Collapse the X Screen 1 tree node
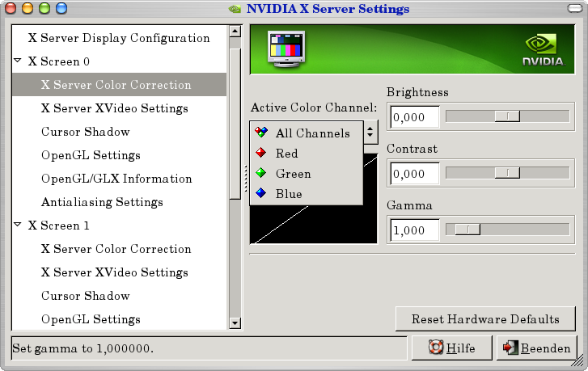The height and width of the screenshot is (371, 588). (17, 225)
